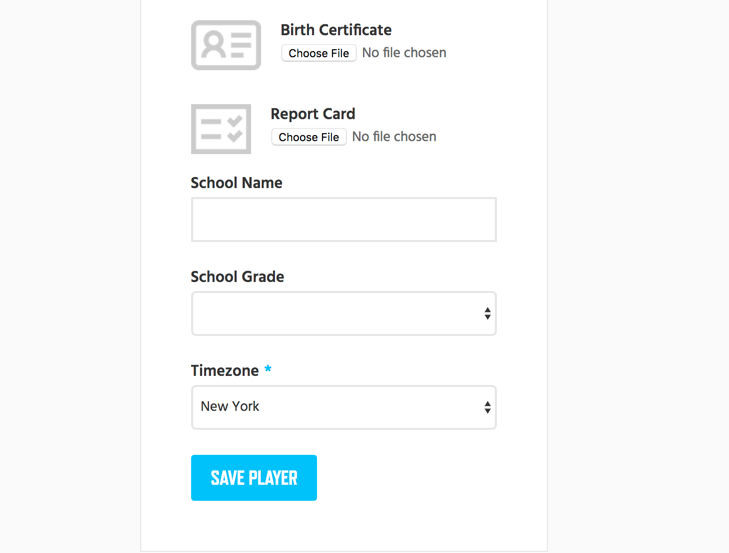The height and width of the screenshot is (553, 729).
Task: Save the player with the blue button
Action: (x=254, y=478)
